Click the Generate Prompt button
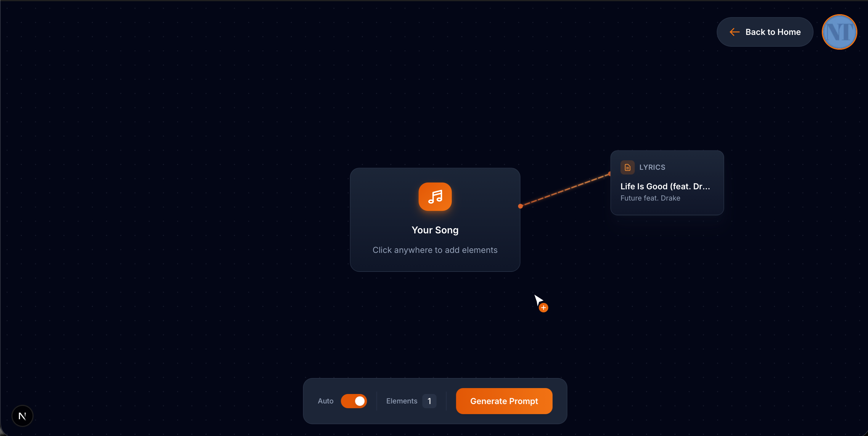 coord(504,401)
